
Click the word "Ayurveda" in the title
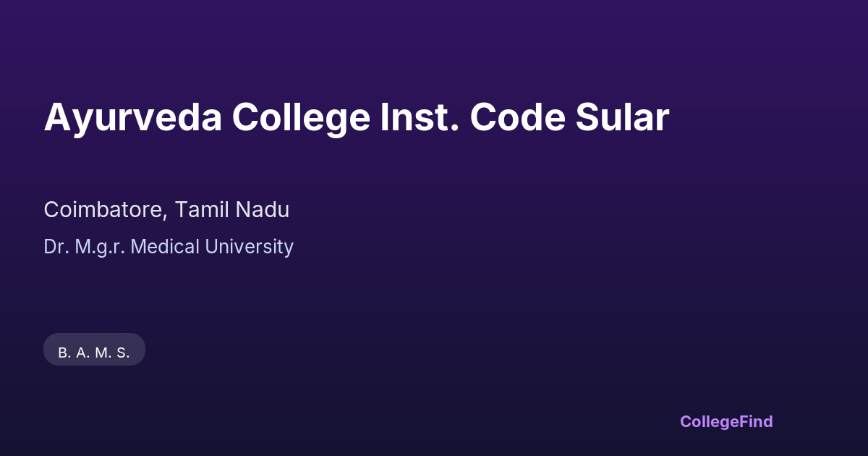[132, 117]
